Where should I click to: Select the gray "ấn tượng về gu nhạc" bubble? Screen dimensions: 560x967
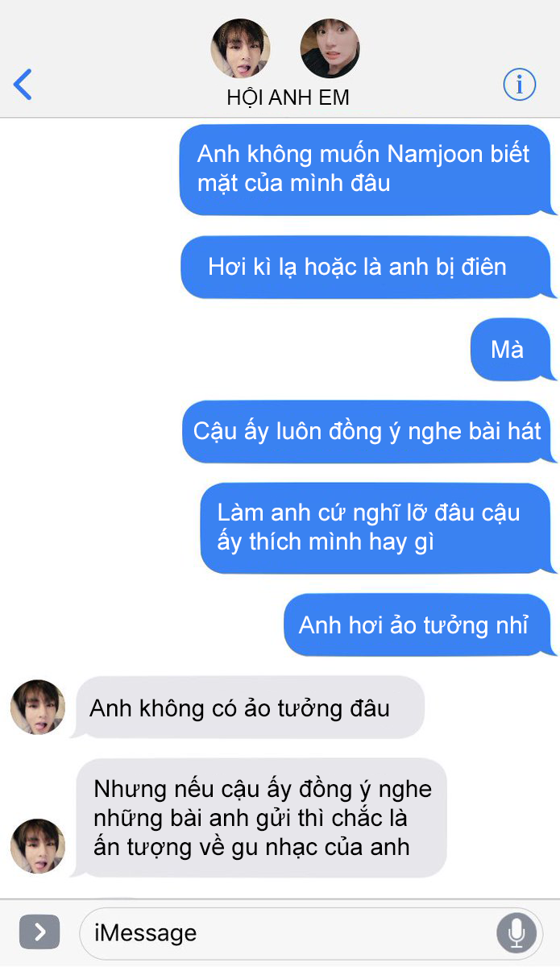[x=258, y=818]
